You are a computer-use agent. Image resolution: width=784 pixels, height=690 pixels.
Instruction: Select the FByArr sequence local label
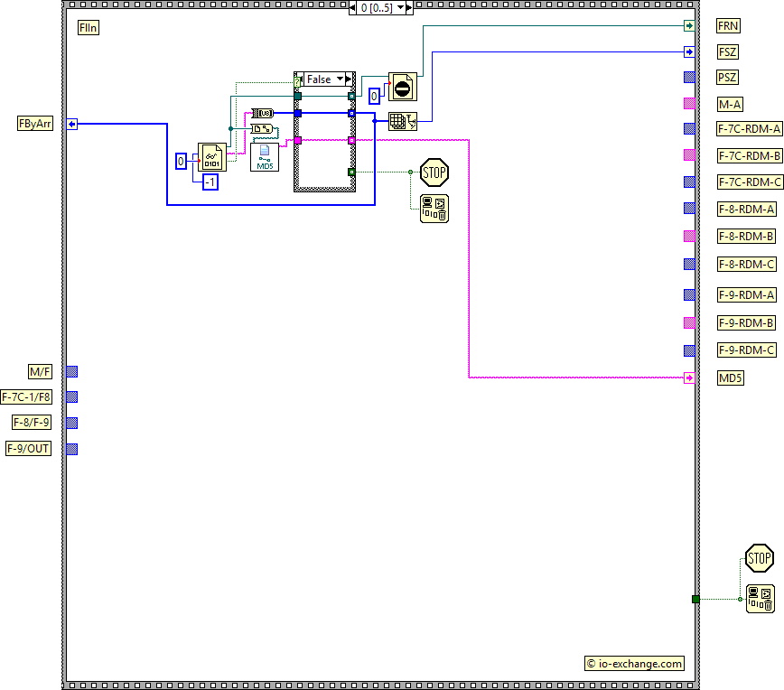coord(35,124)
